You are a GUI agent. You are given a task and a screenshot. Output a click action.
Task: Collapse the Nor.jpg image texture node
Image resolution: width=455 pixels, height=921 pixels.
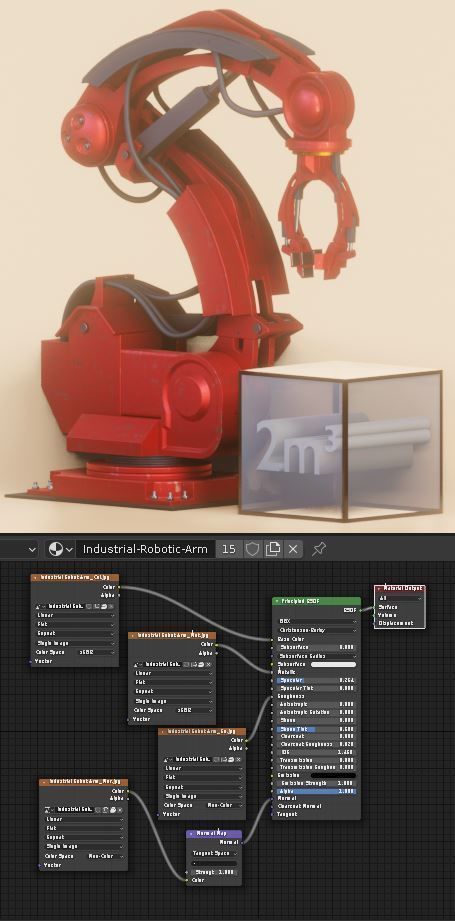pyautogui.click(x=45, y=782)
